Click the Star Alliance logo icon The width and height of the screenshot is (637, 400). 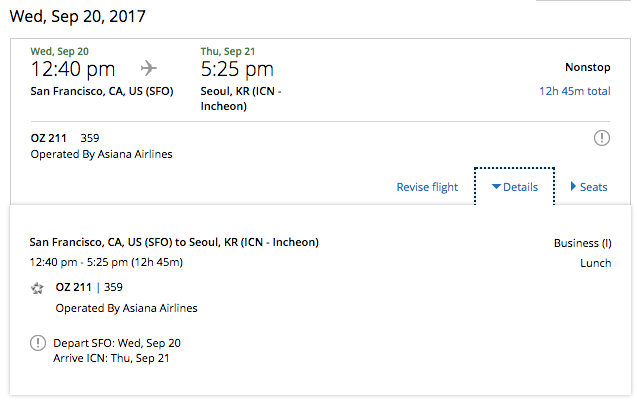(x=37, y=288)
